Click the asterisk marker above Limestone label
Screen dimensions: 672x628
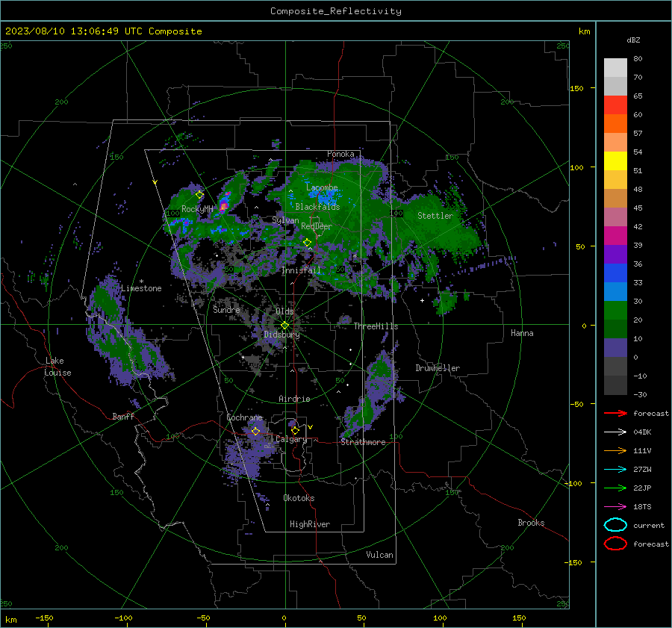(x=141, y=282)
